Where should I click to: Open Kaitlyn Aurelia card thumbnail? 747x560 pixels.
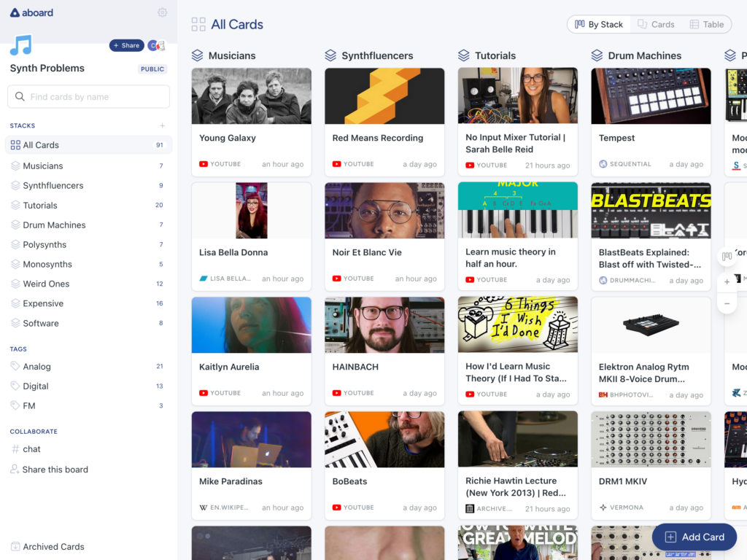coord(252,325)
